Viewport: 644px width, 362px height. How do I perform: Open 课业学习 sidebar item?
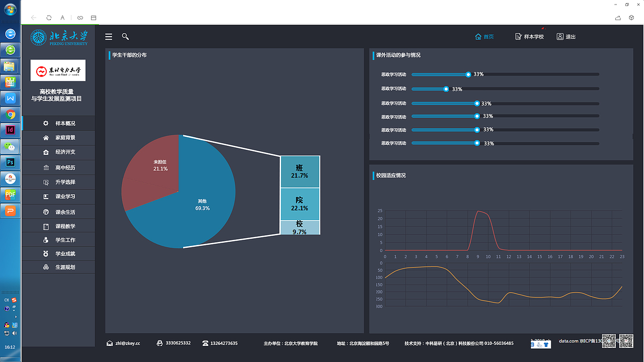click(58, 196)
